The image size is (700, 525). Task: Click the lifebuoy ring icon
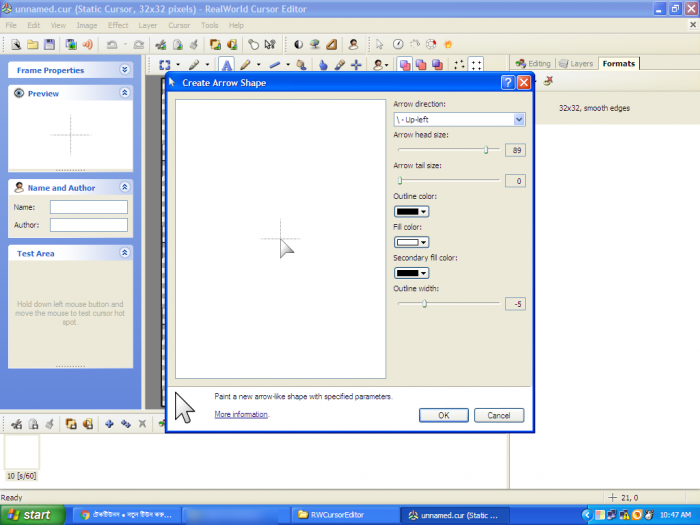(431, 44)
